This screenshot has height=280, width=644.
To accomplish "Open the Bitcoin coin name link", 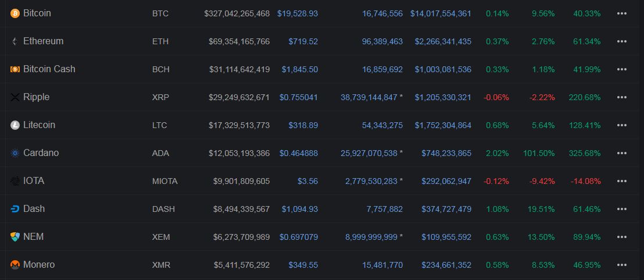I will point(37,13).
